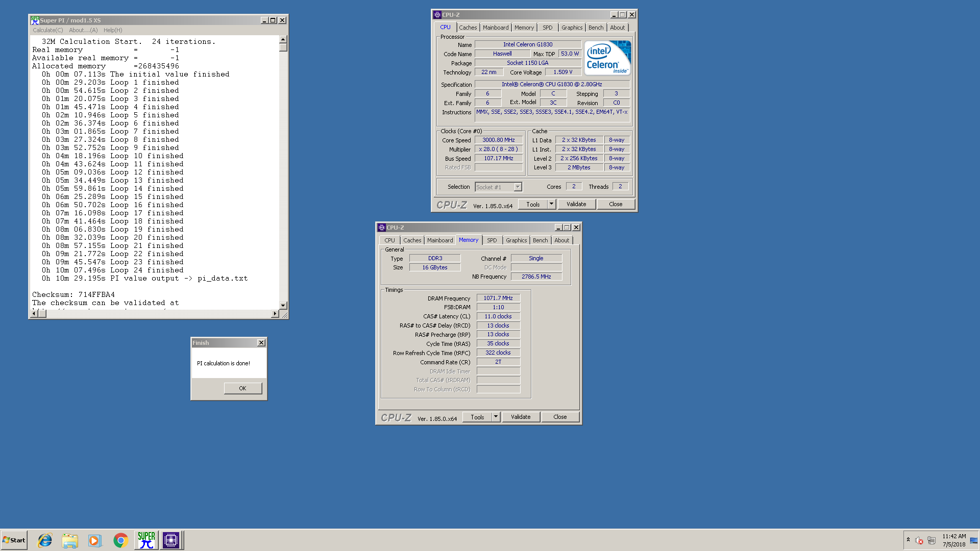
Task: Click Super PI horizontal scrollbar left arrow
Action: pyautogui.click(x=34, y=314)
